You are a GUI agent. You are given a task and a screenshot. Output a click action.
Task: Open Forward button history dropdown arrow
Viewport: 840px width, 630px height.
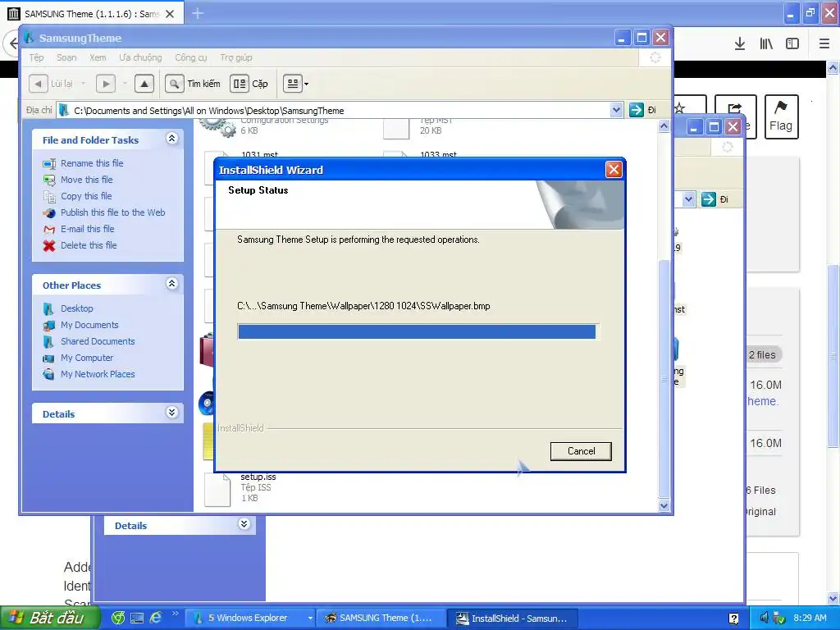coord(125,84)
